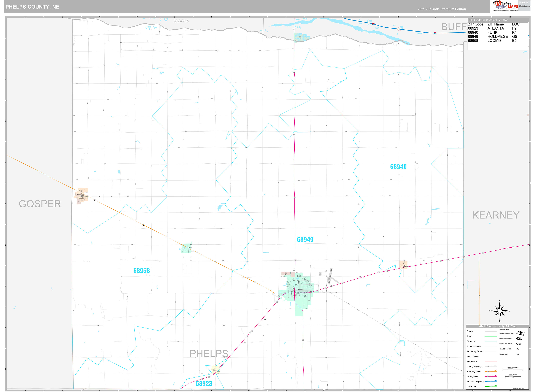
Task: Click the State Highways marker in legend
Action: [x=488, y=372]
